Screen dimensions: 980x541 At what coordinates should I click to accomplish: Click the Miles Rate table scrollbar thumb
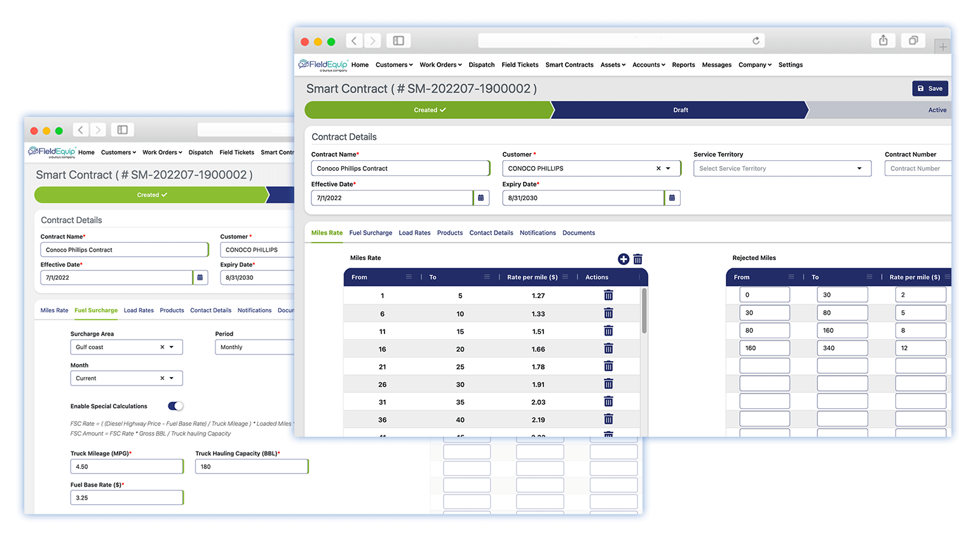pyautogui.click(x=644, y=311)
